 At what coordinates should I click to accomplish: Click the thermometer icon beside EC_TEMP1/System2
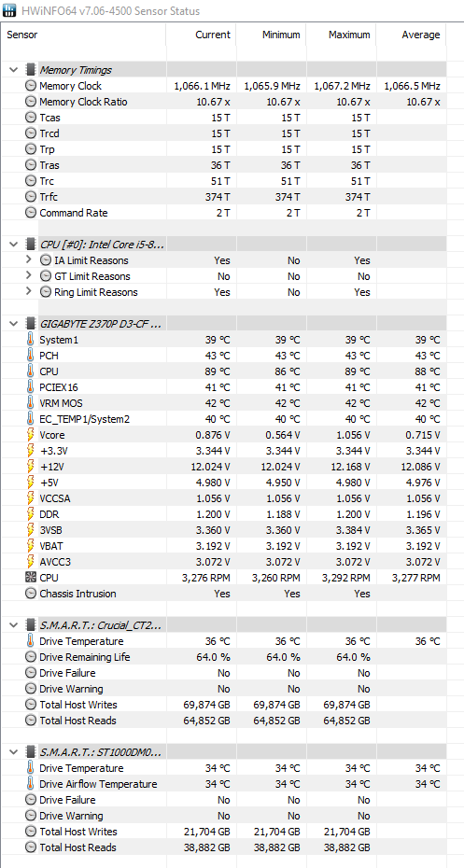pyautogui.click(x=31, y=419)
